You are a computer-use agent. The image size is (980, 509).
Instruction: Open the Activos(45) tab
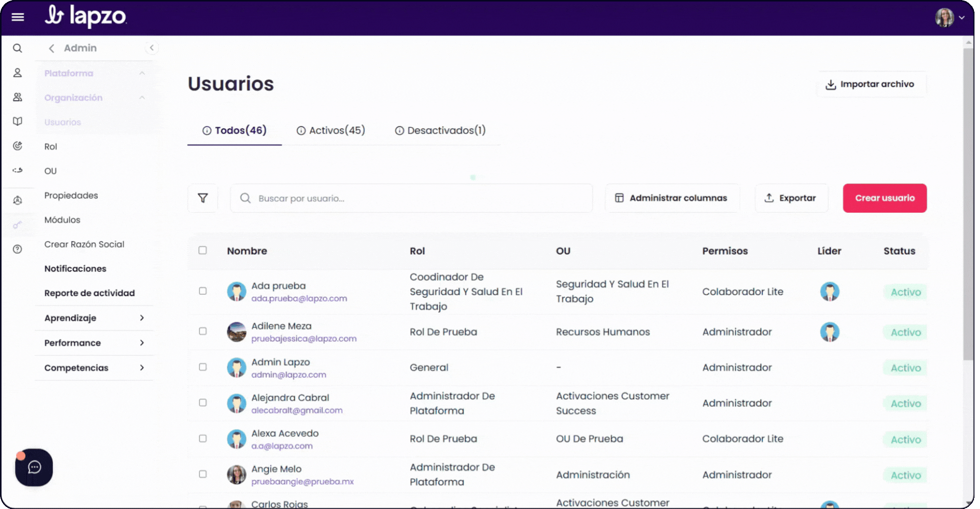(x=330, y=130)
